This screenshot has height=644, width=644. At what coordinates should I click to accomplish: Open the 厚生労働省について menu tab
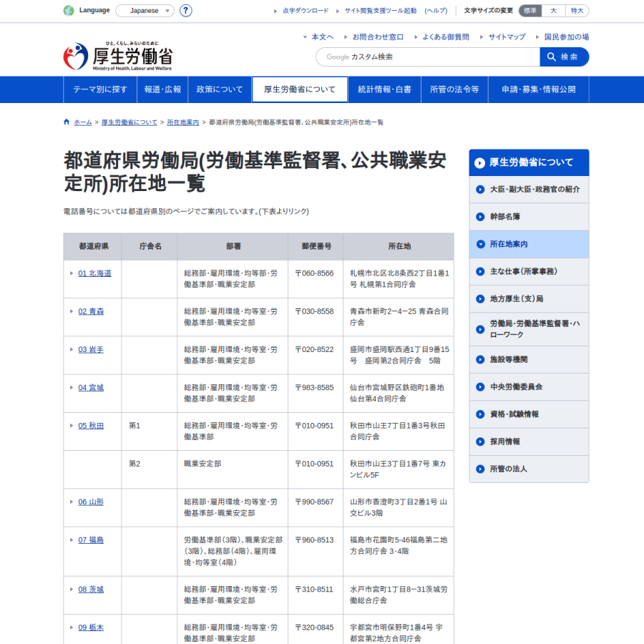300,89
